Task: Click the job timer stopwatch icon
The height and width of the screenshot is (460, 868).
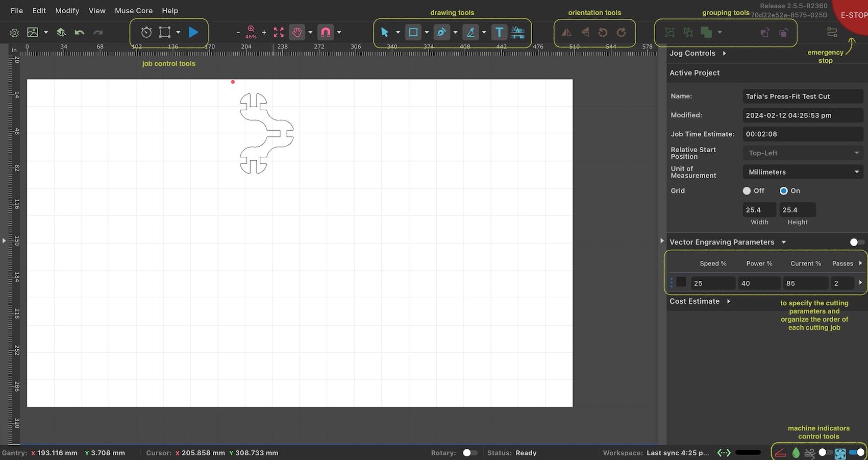Action: (146, 32)
